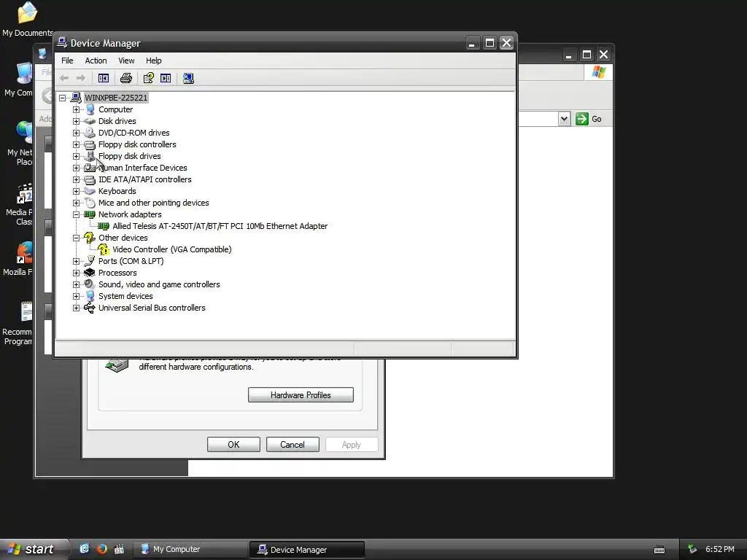Expand the Keyboards category

point(76,191)
